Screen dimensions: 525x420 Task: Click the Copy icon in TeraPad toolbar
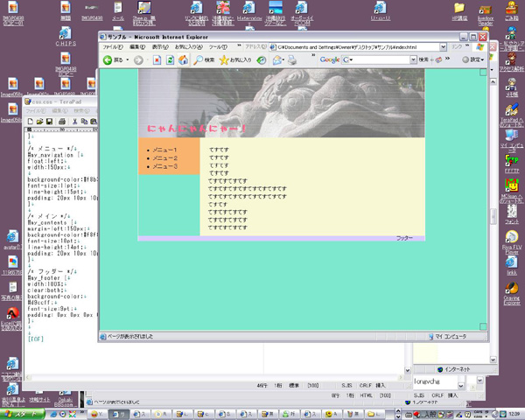(x=84, y=122)
